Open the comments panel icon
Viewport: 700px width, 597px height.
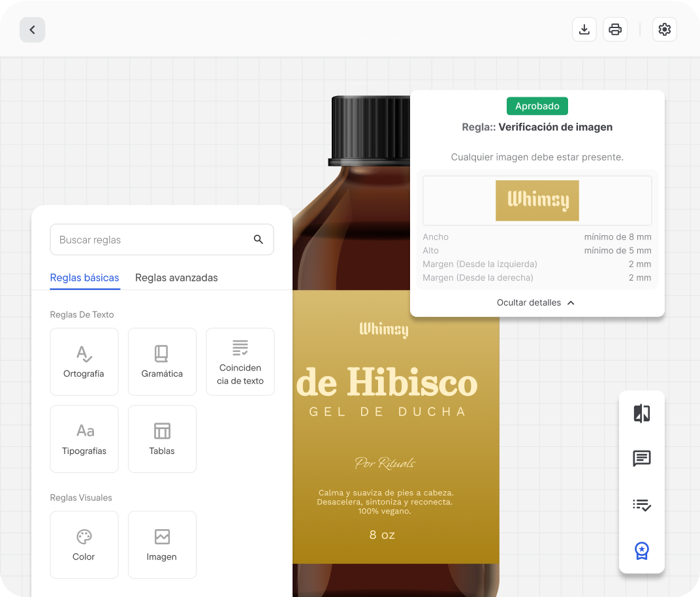tap(641, 459)
